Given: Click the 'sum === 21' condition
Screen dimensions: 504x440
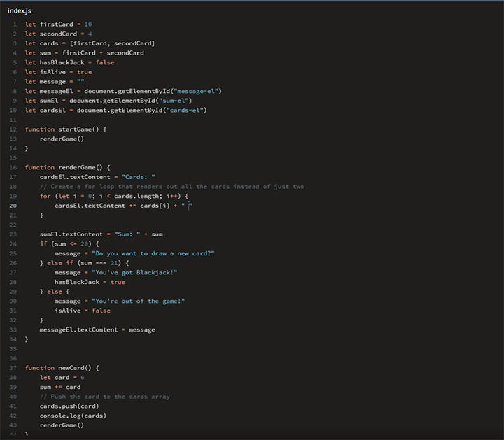Looking at the screenshot, I should 99,263.
